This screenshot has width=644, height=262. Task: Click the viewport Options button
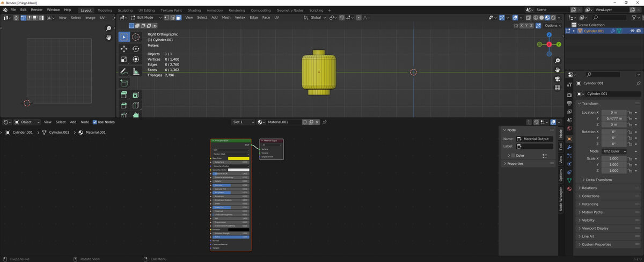pyautogui.click(x=552, y=25)
